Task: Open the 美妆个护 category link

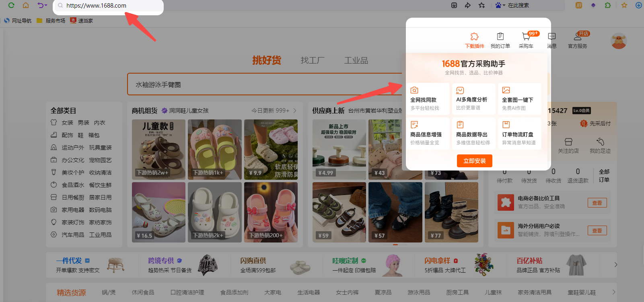Action: pos(73,173)
